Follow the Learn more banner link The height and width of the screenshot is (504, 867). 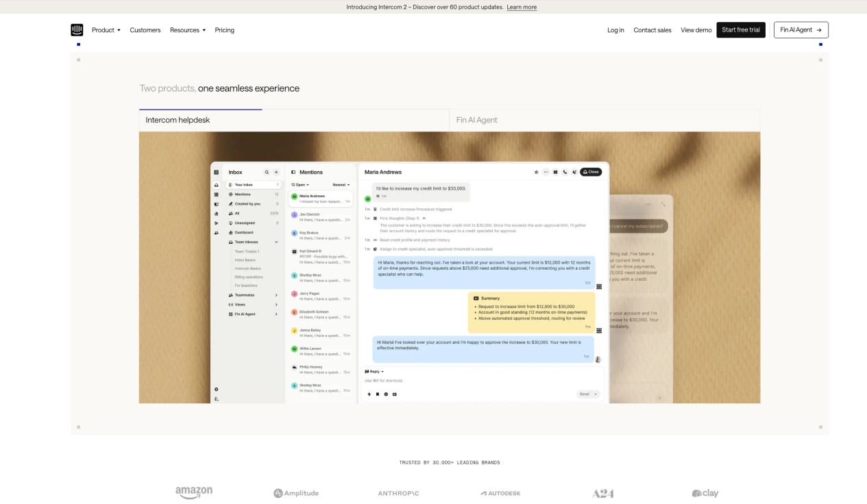pos(522,7)
